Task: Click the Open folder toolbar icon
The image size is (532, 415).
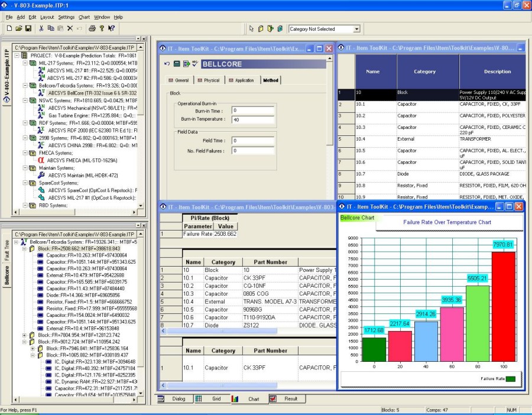Action: [19, 28]
